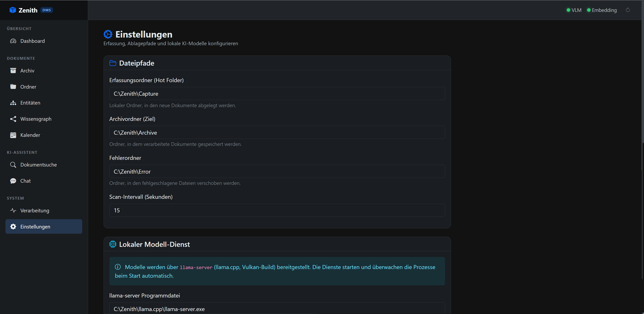Click the Zenith cube logo icon

pos(13,10)
